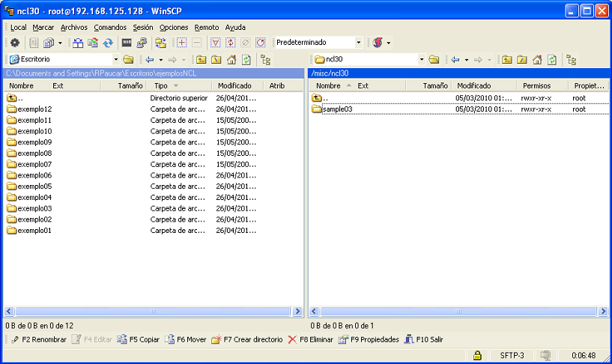The width and height of the screenshot is (612, 364).
Task: Click F5 Copiar button
Action: point(138,339)
